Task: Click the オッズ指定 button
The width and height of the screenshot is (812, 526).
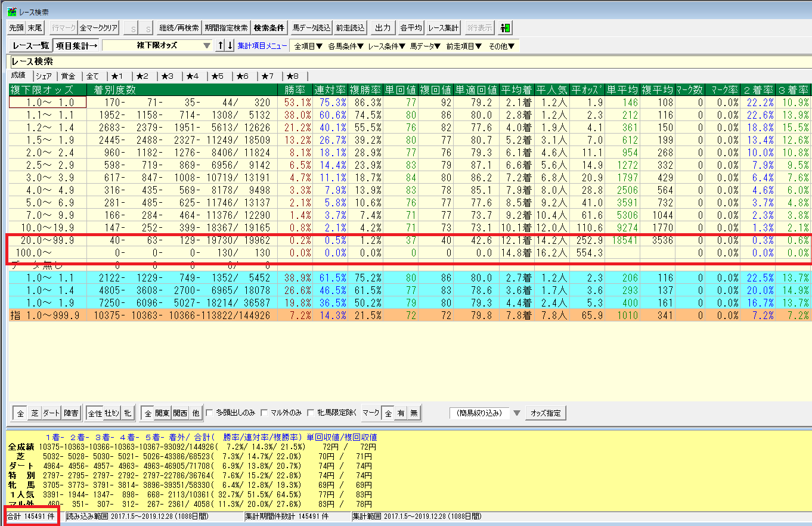Action: (546, 413)
